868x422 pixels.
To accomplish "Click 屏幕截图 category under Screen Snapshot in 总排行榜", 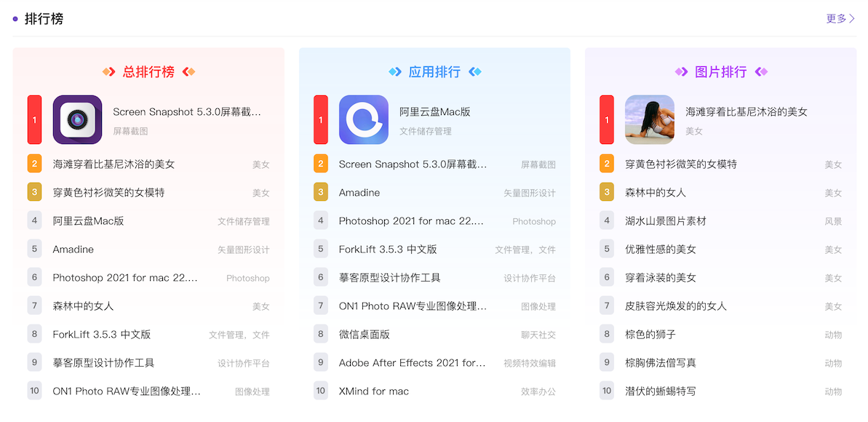I will [x=131, y=131].
